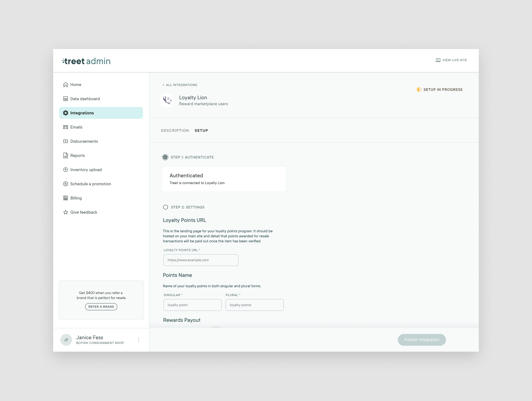The height and width of the screenshot is (401, 532).
Task: Click the View Live Site link
Action: point(451,60)
